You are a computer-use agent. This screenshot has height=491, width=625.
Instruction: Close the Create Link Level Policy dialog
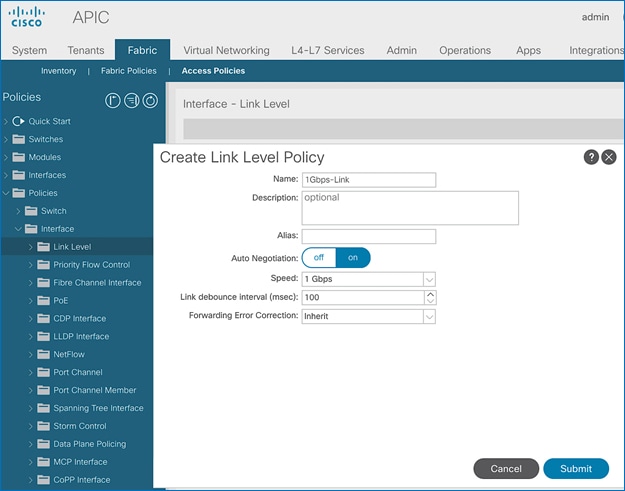point(608,157)
